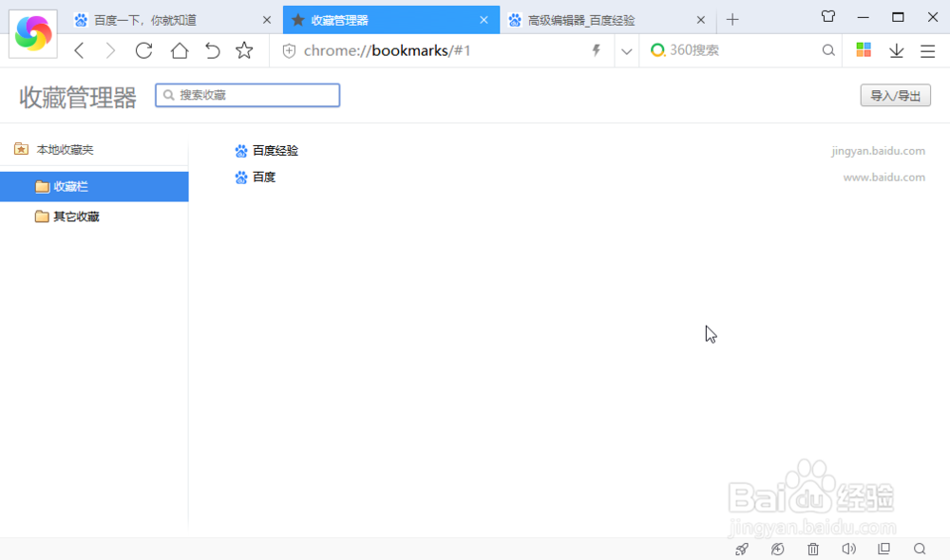950x560 pixels.
Task: Click the Baidu paw icon beside 百度经验
Action: [241, 151]
